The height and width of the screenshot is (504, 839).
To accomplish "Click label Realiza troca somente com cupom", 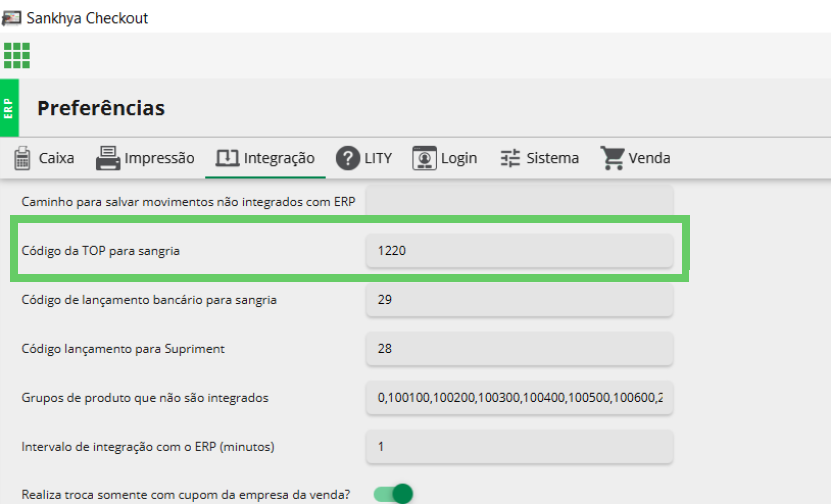I will tap(186, 495).
